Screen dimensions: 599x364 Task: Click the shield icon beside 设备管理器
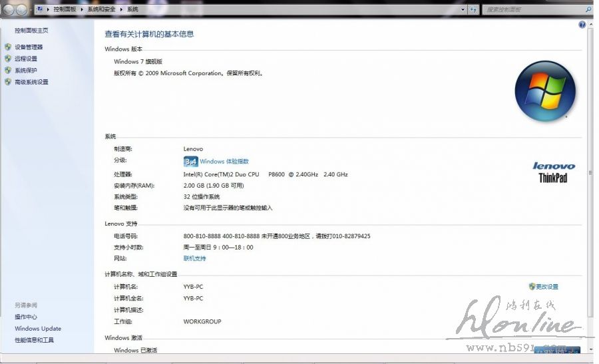[8, 47]
